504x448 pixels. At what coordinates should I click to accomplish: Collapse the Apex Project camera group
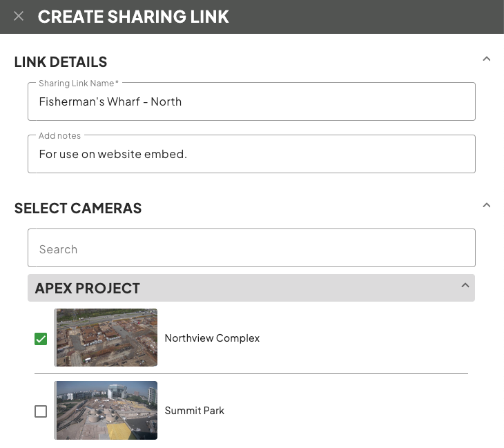click(465, 285)
